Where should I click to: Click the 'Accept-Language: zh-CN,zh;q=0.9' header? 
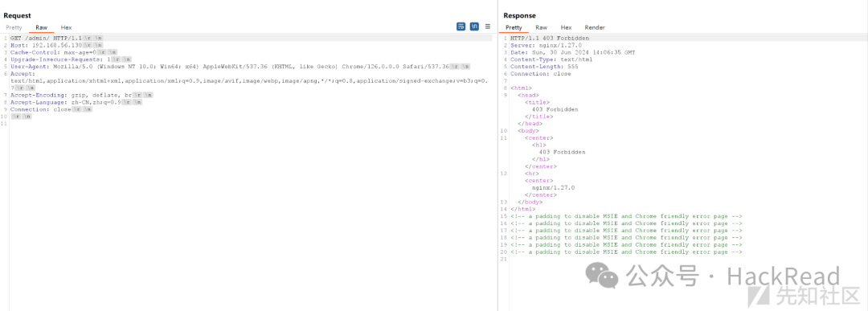66,102
